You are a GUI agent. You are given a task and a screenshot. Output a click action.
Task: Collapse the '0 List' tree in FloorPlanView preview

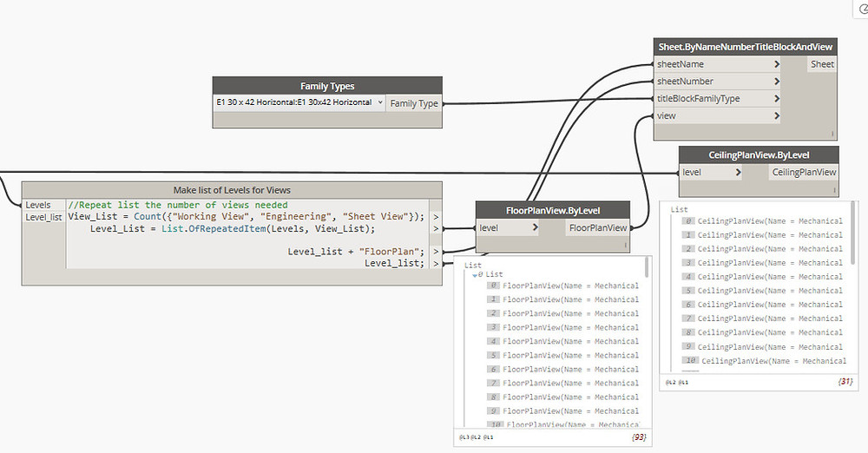click(475, 275)
